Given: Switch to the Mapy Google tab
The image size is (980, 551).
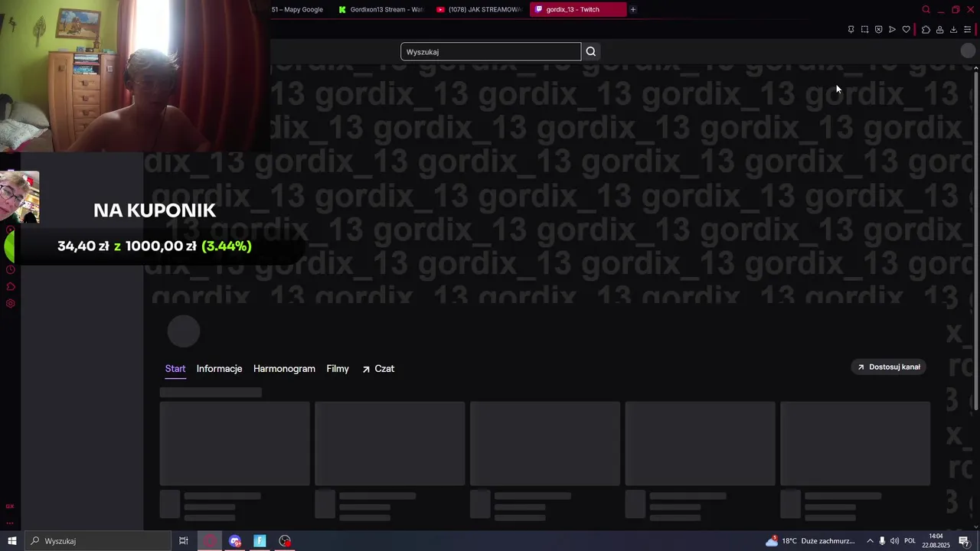Looking at the screenshot, I should pyautogui.click(x=297, y=9).
